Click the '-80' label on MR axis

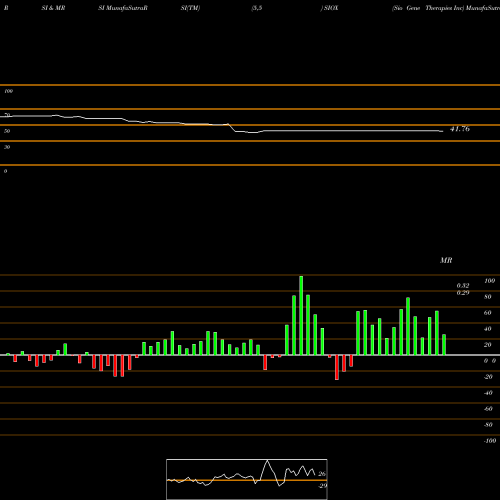488,425
